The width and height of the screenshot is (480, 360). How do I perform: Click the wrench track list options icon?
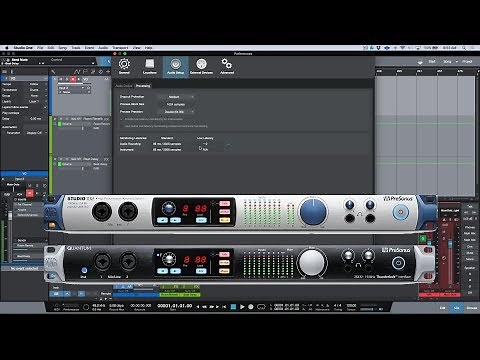click(x=53, y=72)
